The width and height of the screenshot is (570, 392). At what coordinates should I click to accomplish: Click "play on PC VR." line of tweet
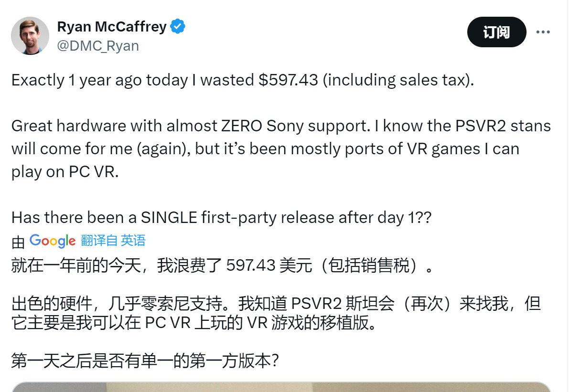65,172
